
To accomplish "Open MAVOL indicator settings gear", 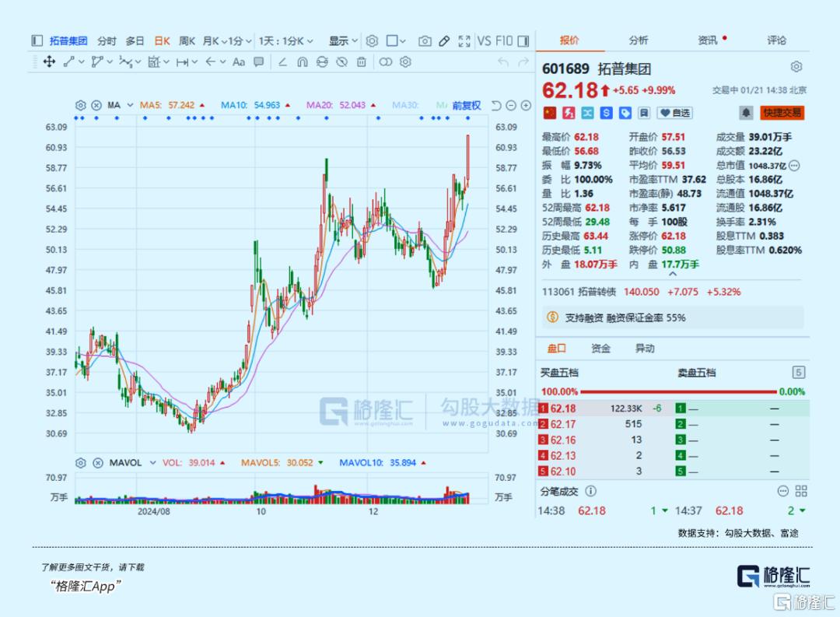I will coord(80,463).
